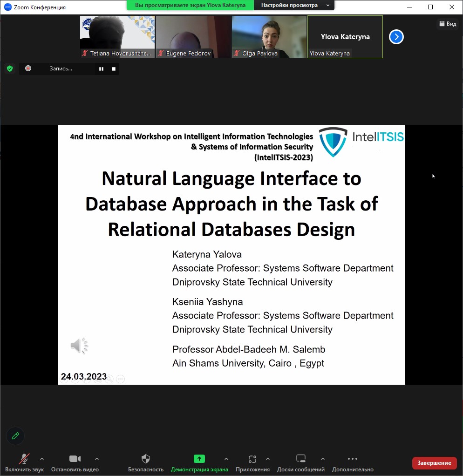
Task: Click the speaker audio icon on slide
Action: tap(79, 346)
